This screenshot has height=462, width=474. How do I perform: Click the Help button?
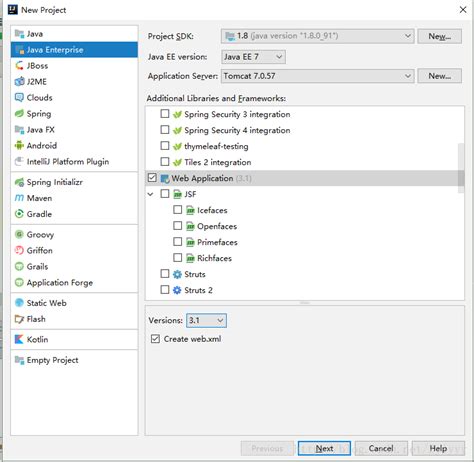[x=438, y=449]
